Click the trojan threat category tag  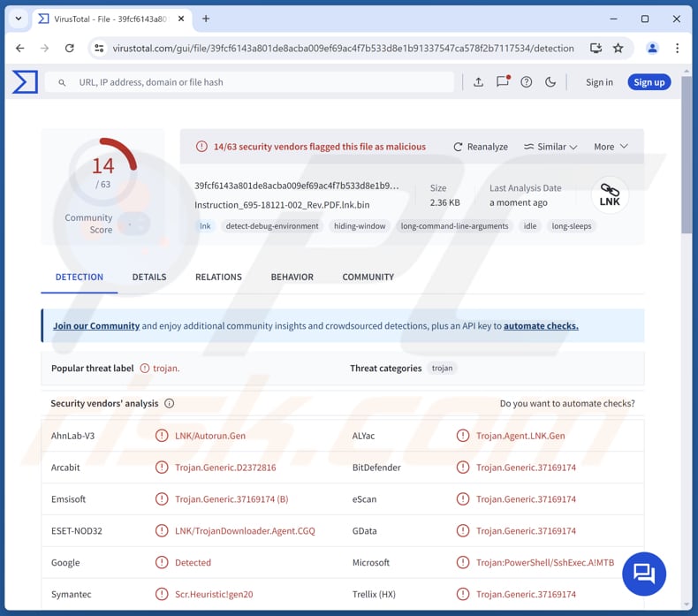(x=442, y=369)
